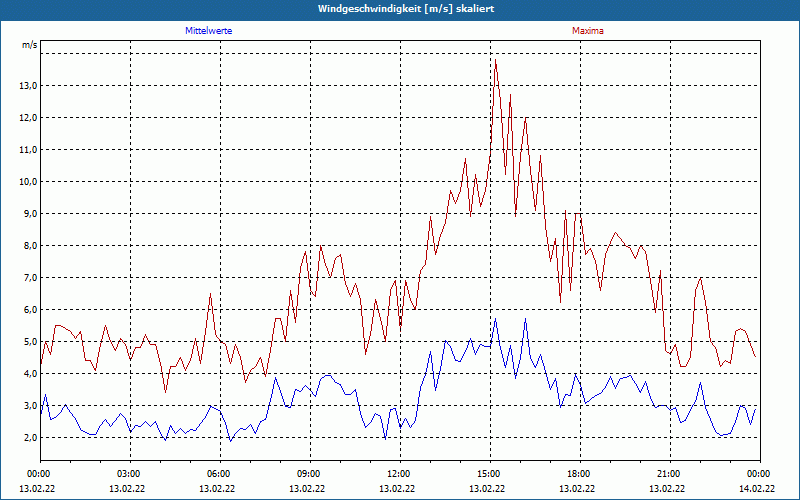Click the 06:00 time axis label
This screenshot has width=800, height=500.
tap(220, 474)
